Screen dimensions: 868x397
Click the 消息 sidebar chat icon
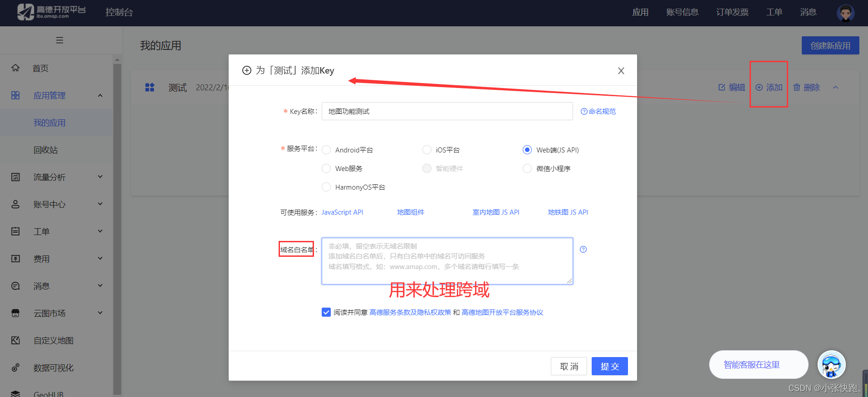15,286
